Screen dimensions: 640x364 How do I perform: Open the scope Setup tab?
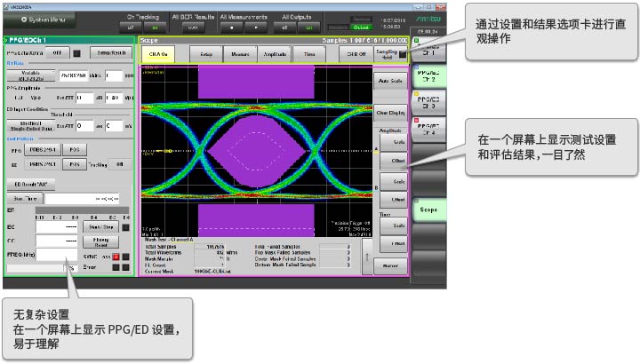tap(206, 54)
